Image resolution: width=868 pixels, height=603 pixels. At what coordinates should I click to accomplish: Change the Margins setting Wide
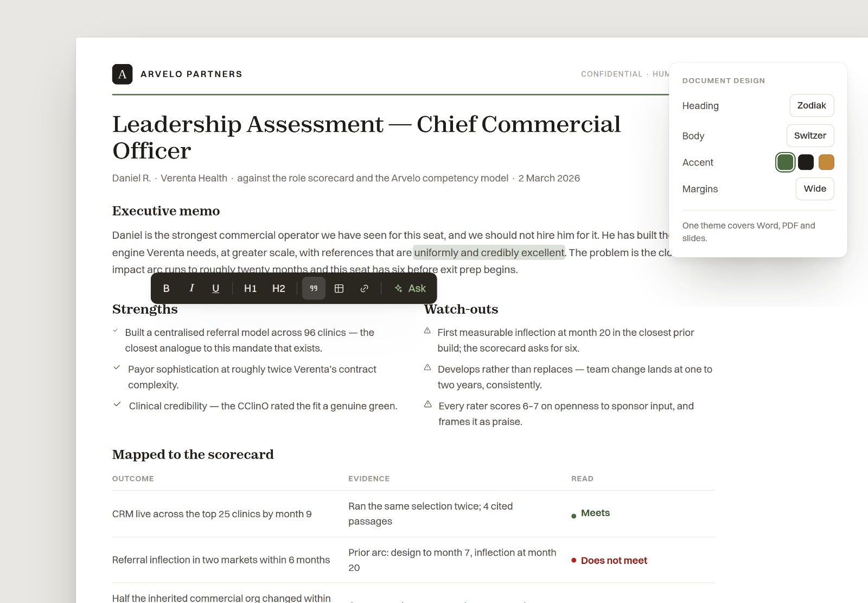(x=815, y=189)
